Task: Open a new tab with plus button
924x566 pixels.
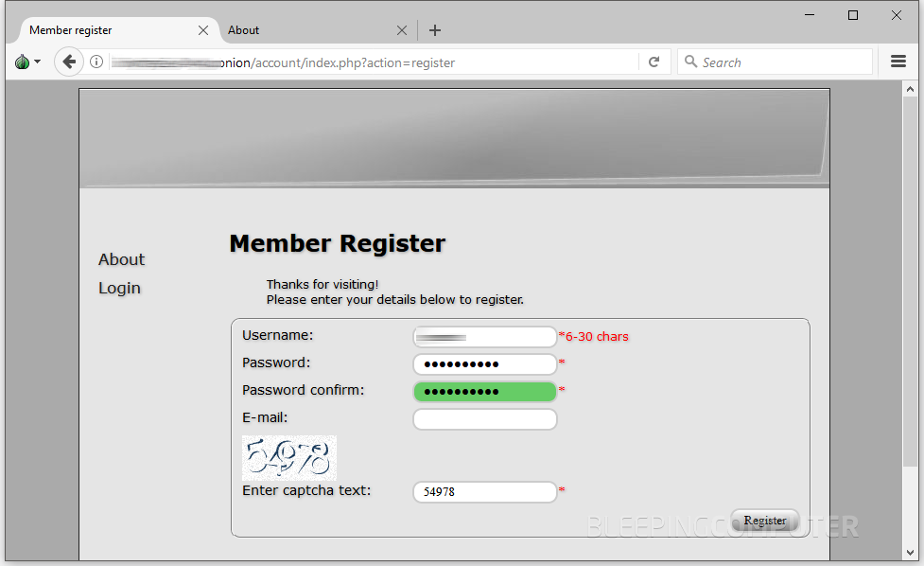Action: [x=435, y=30]
